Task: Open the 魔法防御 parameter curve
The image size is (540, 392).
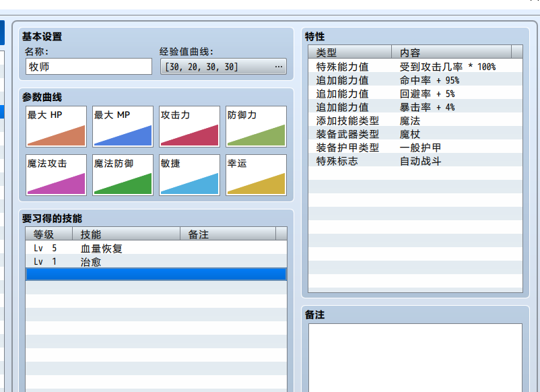Action: click(123, 175)
